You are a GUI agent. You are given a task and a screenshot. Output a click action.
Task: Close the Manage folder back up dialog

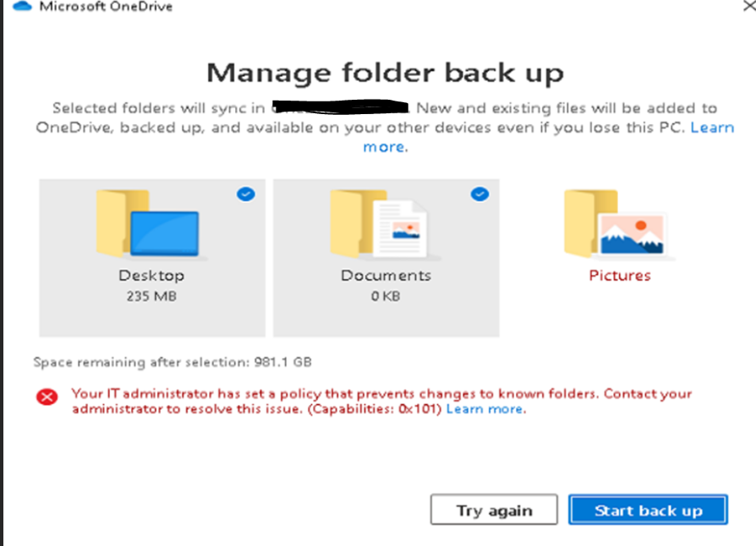click(x=748, y=7)
